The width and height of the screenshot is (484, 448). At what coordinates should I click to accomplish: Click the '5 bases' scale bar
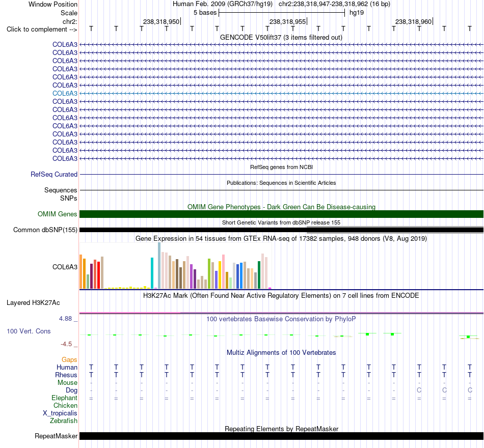coord(282,13)
